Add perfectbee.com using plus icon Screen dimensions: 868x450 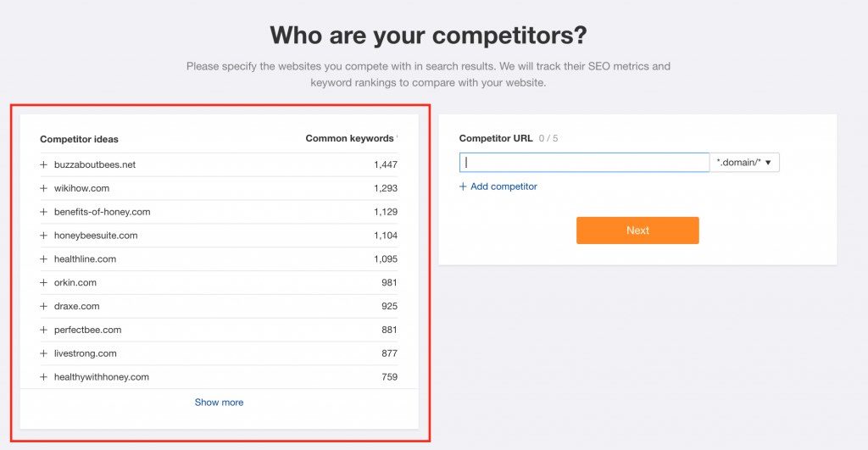point(43,330)
